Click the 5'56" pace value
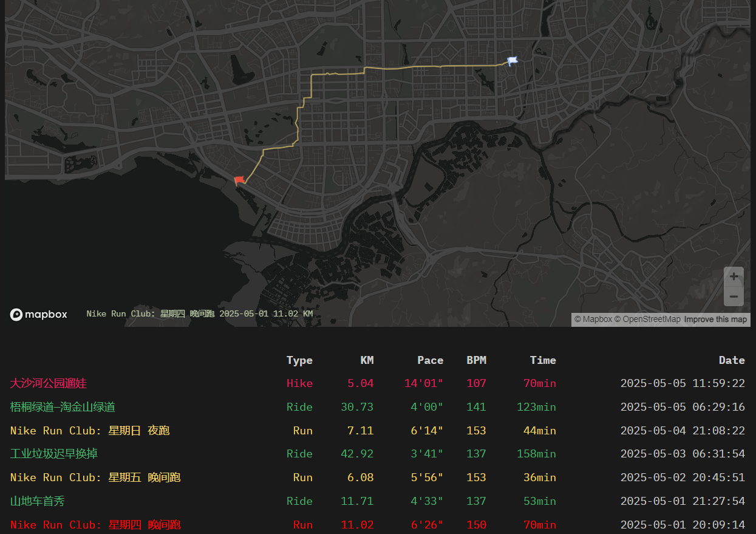 click(x=427, y=478)
